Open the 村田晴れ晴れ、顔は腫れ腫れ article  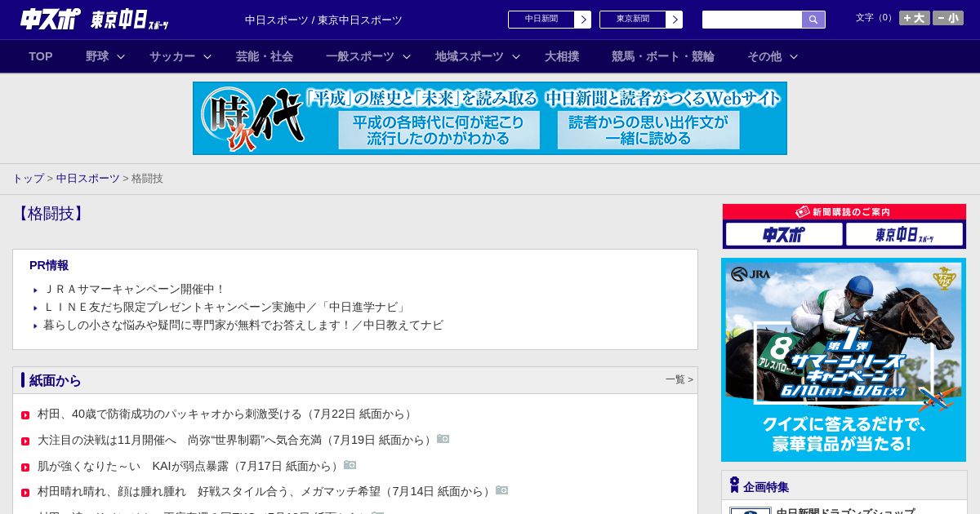[266, 491]
